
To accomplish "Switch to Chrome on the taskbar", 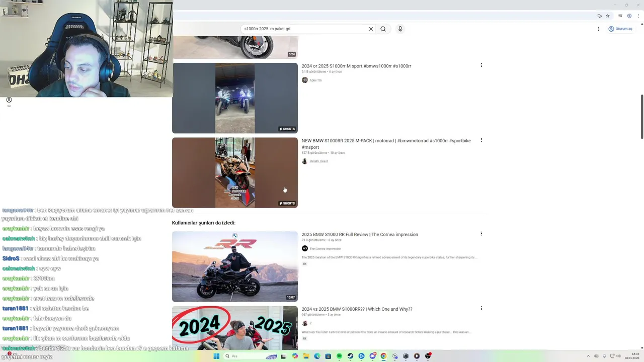I will (383, 356).
